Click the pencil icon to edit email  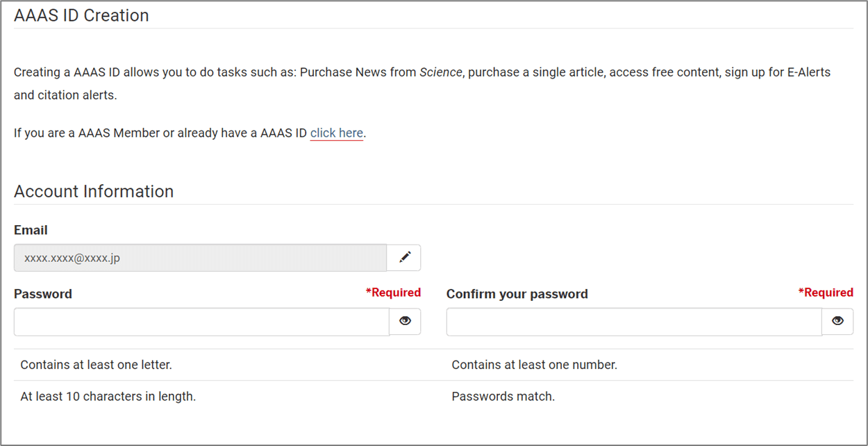point(405,258)
